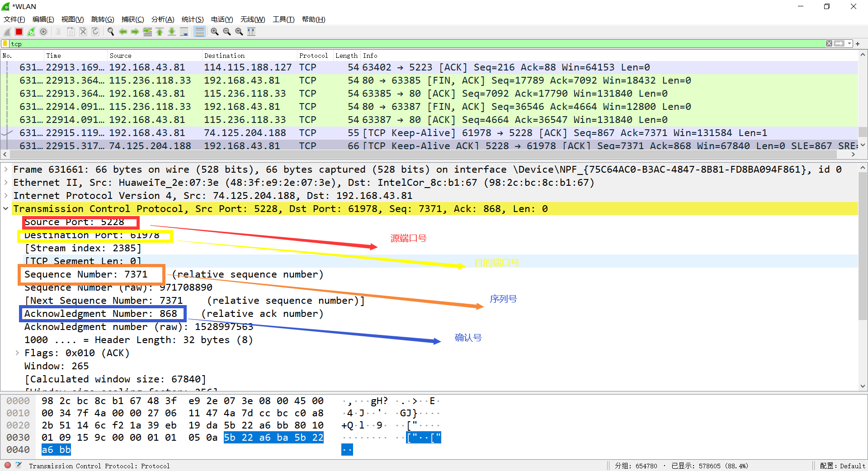Open the 统计(S) menu
This screenshot has height=471, width=868.
point(193,19)
